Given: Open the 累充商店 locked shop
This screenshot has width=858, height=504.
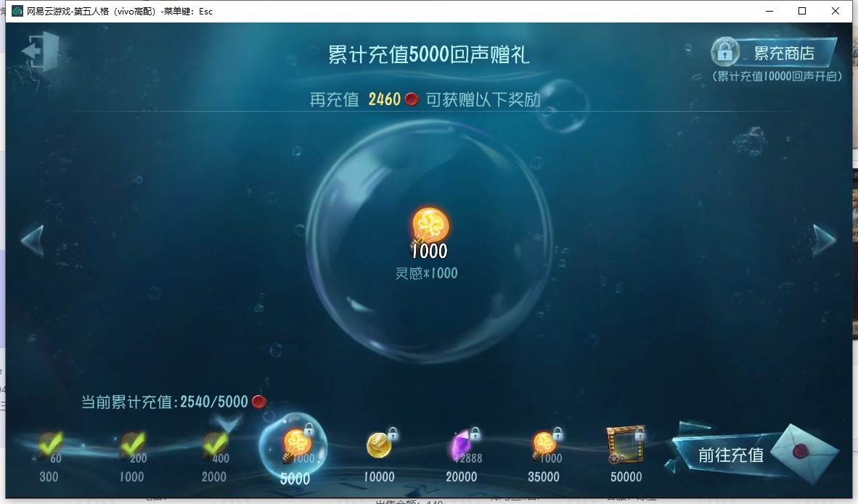Looking at the screenshot, I should pos(774,52).
